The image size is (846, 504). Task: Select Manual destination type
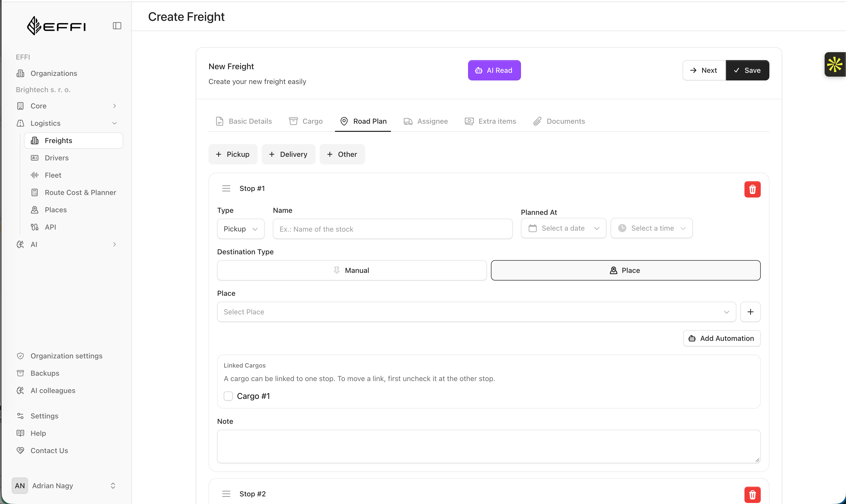352,270
